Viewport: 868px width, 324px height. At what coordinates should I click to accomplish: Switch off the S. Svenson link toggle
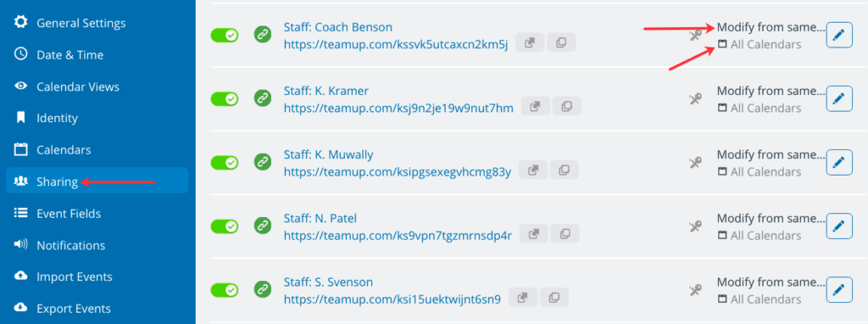click(x=224, y=290)
